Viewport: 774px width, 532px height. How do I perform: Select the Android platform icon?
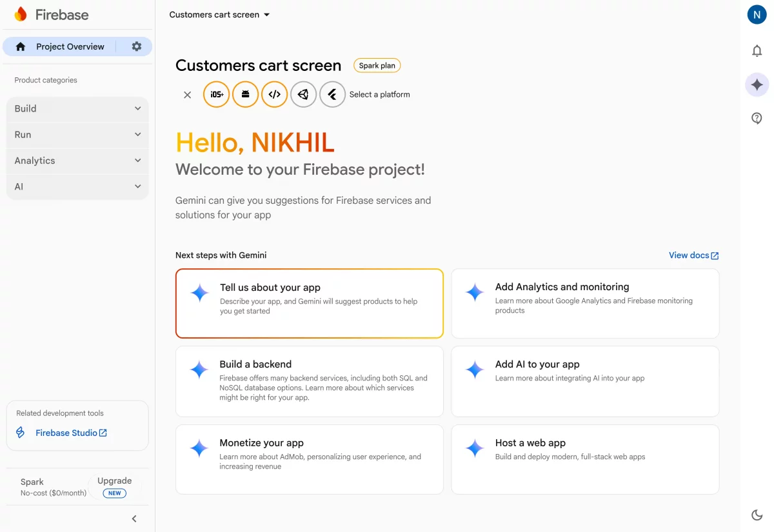(246, 94)
